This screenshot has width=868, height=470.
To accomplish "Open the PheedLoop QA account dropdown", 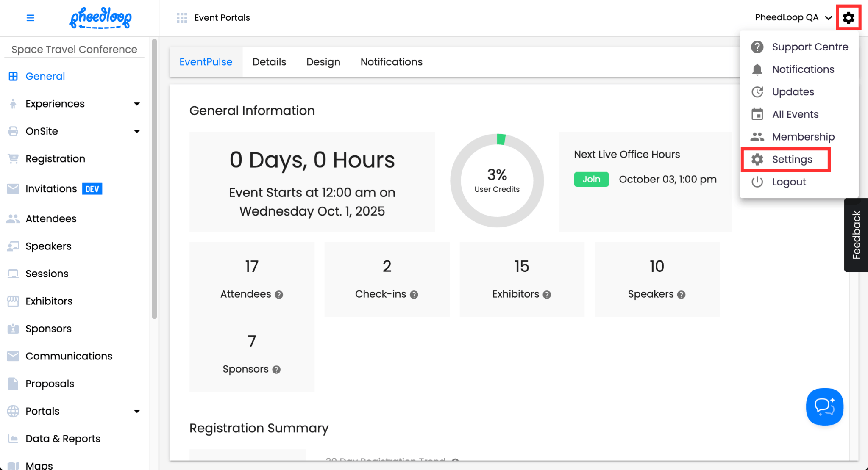I will tap(793, 18).
